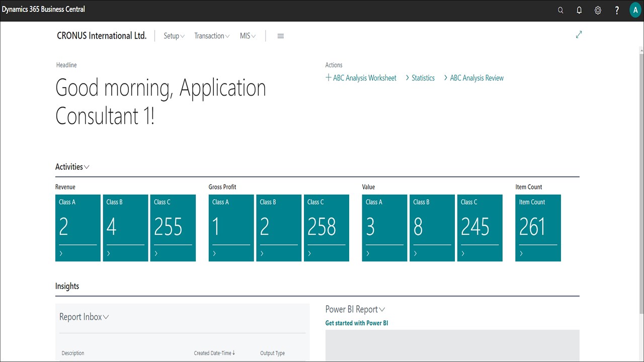The height and width of the screenshot is (362, 644).
Task: Click Dynamics 365 Business Central title
Action: tap(43, 9)
